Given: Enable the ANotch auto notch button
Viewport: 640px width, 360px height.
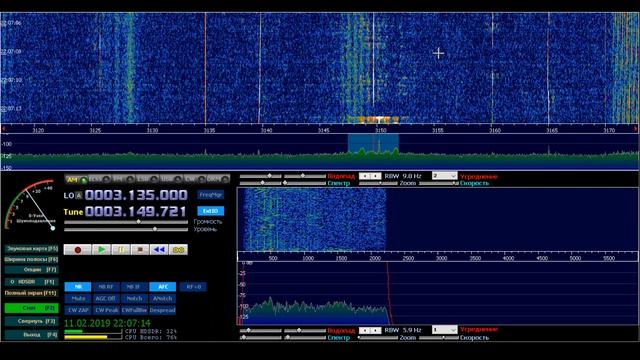Looking at the screenshot, I should 162,298.
